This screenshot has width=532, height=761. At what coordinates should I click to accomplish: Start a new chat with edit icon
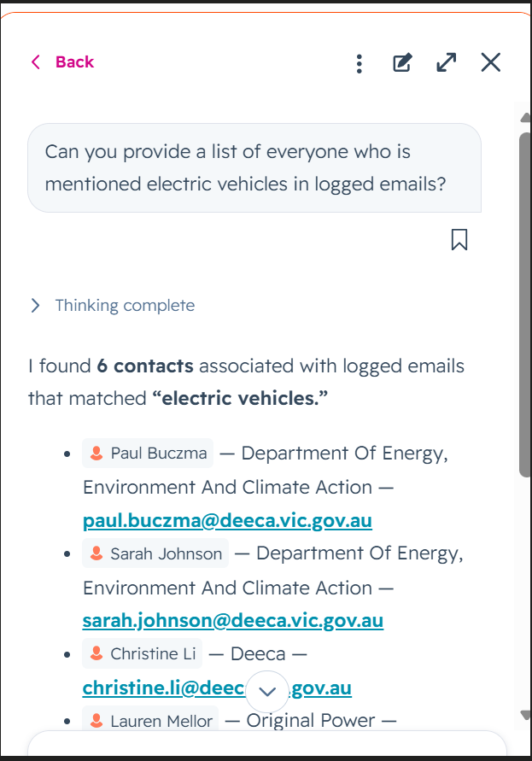coord(402,62)
